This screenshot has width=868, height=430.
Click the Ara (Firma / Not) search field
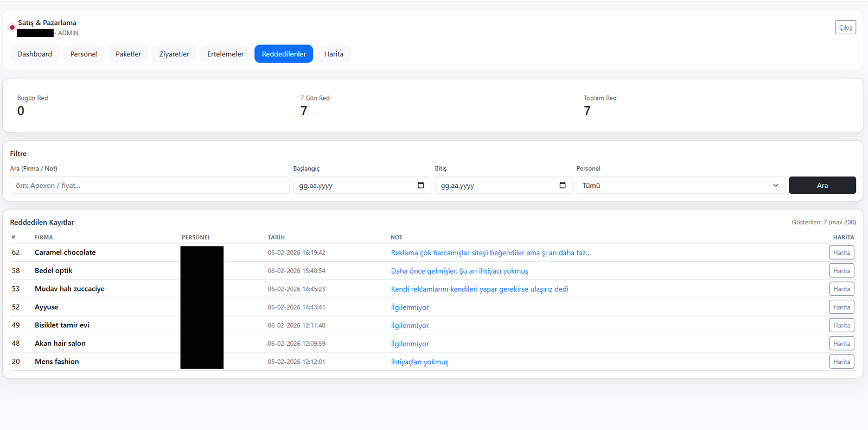click(x=149, y=185)
